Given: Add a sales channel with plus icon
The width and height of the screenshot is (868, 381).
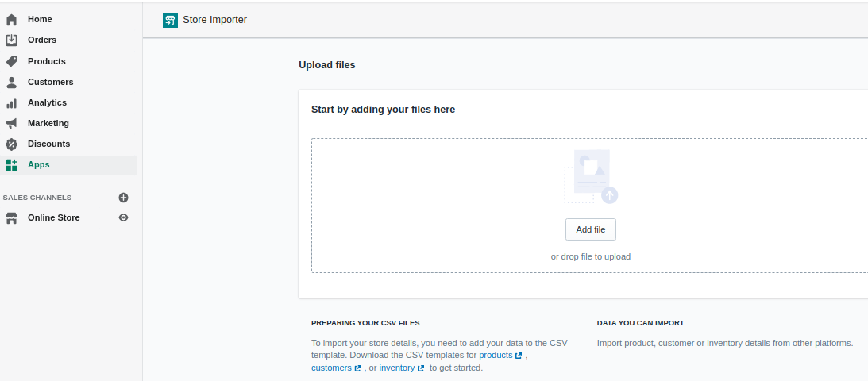Looking at the screenshot, I should 123,198.
